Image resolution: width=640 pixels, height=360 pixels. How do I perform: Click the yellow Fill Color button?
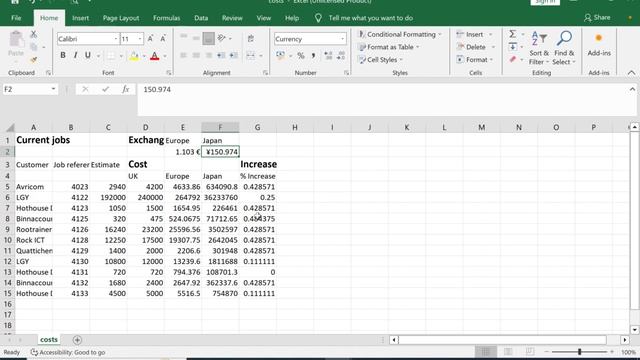point(134,56)
